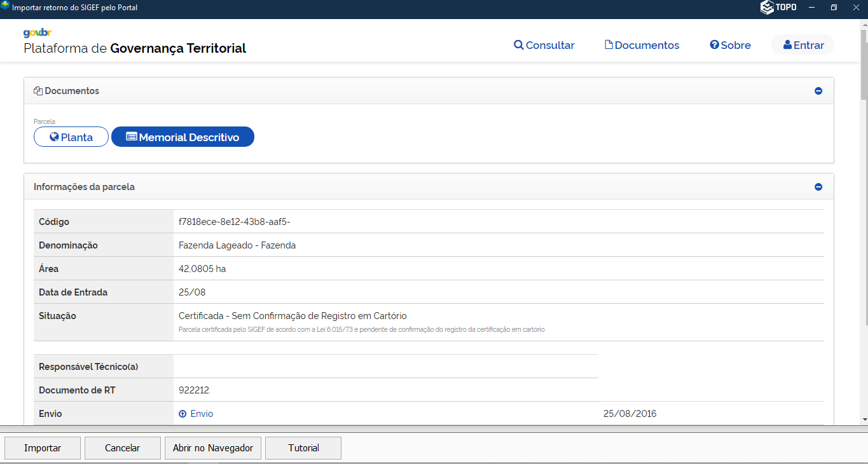Click the copy icon beside Documentos heading
This screenshot has width=868, height=464.
(38, 91)
